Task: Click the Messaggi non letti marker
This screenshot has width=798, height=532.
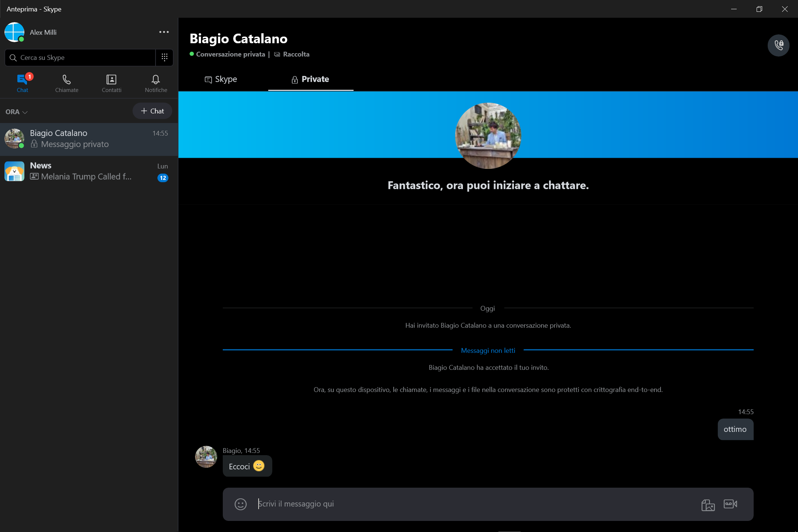Action: tap(488, 351)
